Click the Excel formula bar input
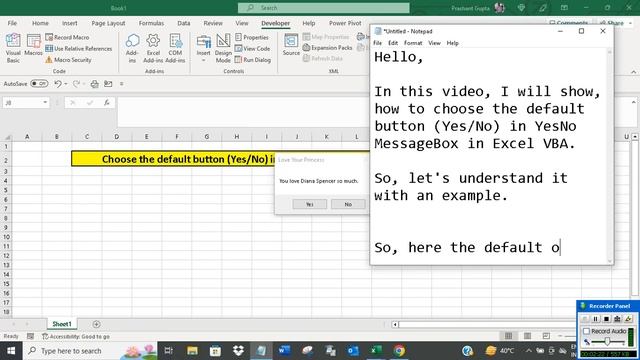The image size is (640, 360). pyautogui.click(x=243, y=111)
